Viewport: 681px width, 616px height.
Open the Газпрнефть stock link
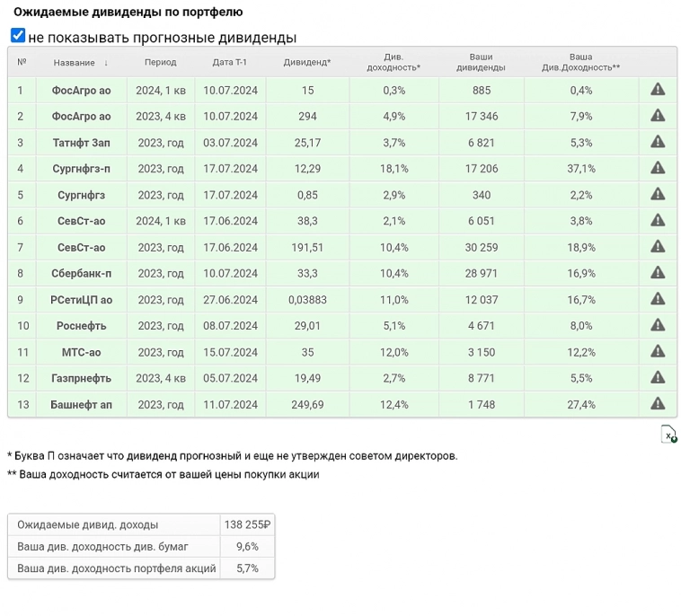click(x=81, y=378)
